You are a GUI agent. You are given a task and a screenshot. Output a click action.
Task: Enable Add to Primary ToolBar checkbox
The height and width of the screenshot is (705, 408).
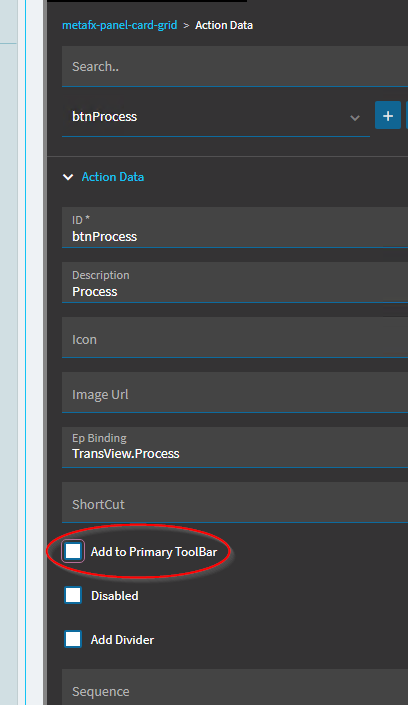pyautogui.click(x=73, y=551)
